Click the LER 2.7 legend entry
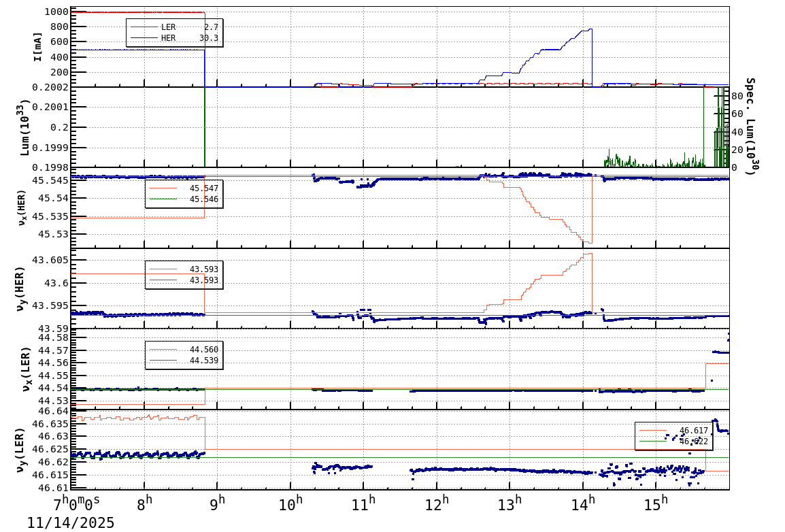 point(174,27)
